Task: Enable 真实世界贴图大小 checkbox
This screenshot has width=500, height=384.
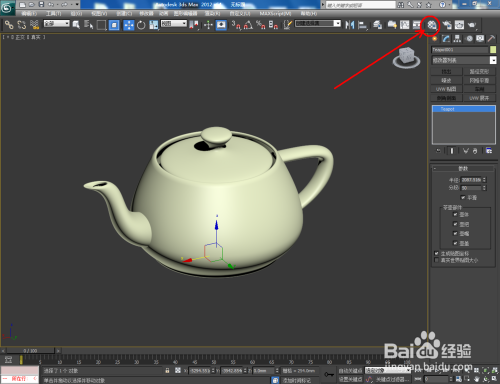Action: (436, 260)
